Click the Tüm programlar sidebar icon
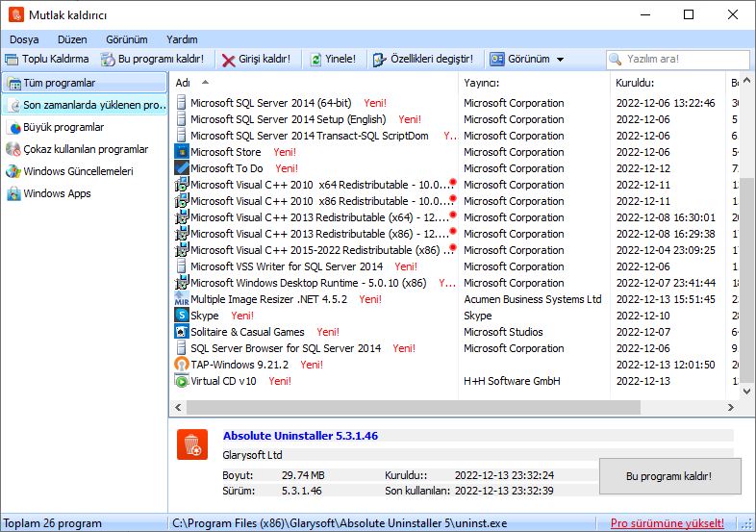This screenshot has width=756, height=532. click(14, 83)
